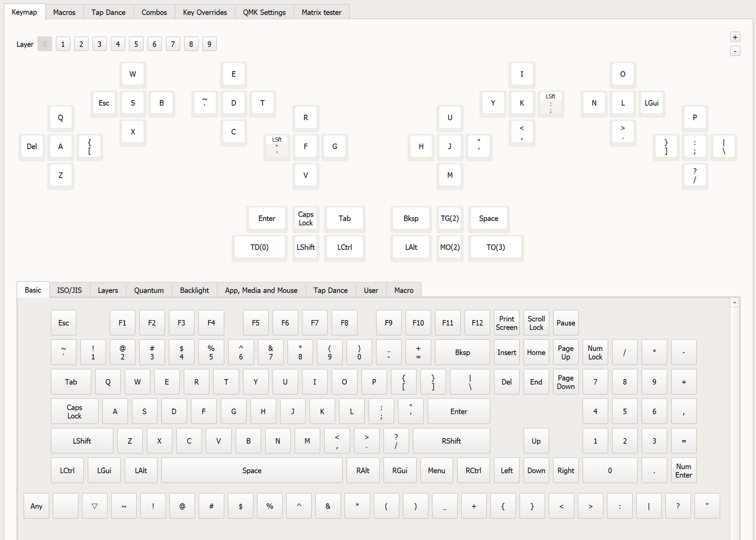Show the ISO/JIS keycode tab

pos(70,290)
